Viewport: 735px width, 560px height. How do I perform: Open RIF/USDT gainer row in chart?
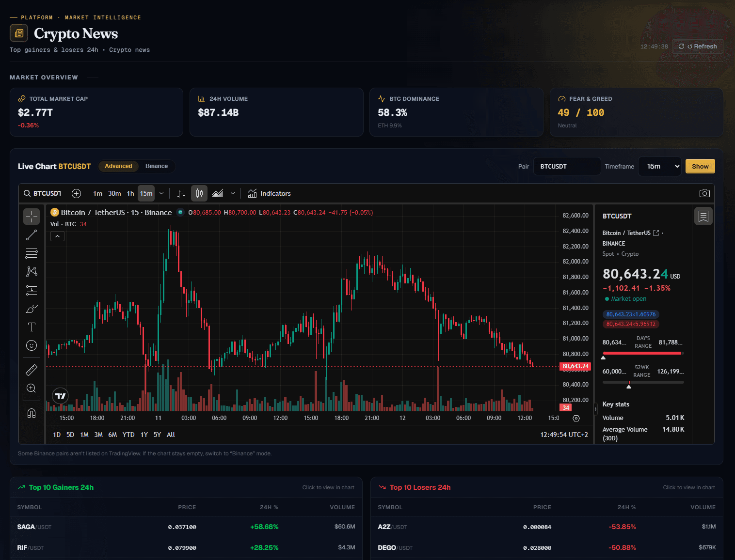(x=186, y=547)
